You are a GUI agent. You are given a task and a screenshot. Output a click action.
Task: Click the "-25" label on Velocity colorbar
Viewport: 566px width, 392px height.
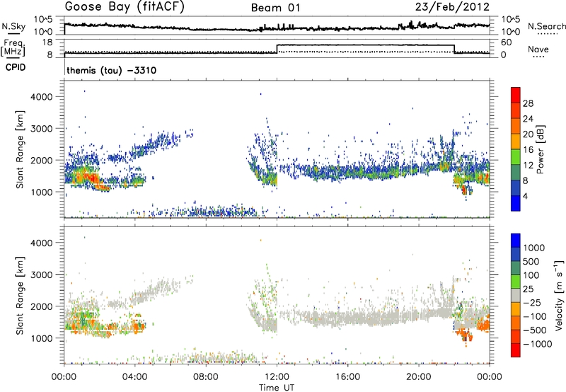pos(533,303)
